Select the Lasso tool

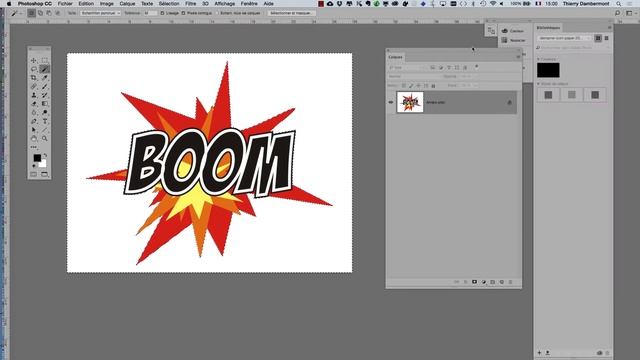pyautogui.click(x=34, y=69)
